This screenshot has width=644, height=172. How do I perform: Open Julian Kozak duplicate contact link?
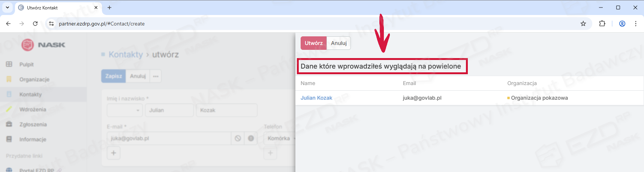click(x=316, y=98)
